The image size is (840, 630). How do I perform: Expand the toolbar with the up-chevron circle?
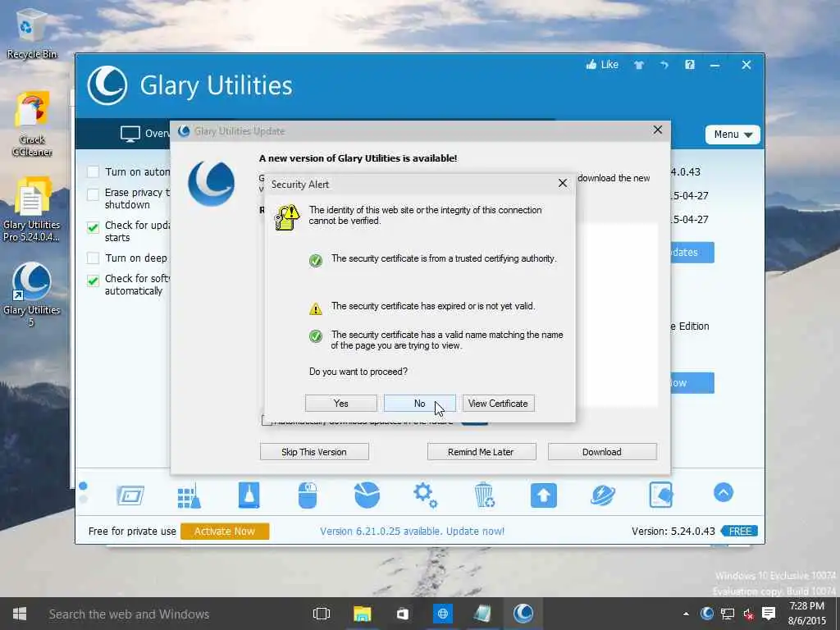pos(724,492)
